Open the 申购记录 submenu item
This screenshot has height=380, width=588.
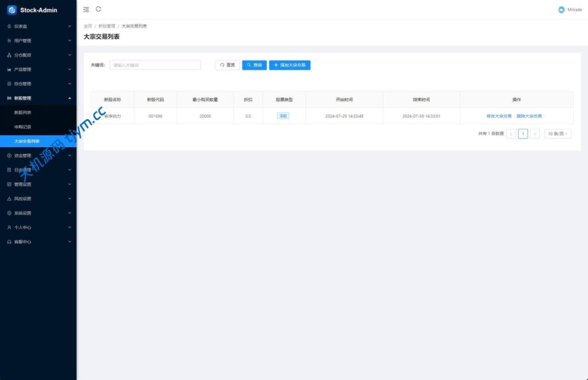point(23,126)
